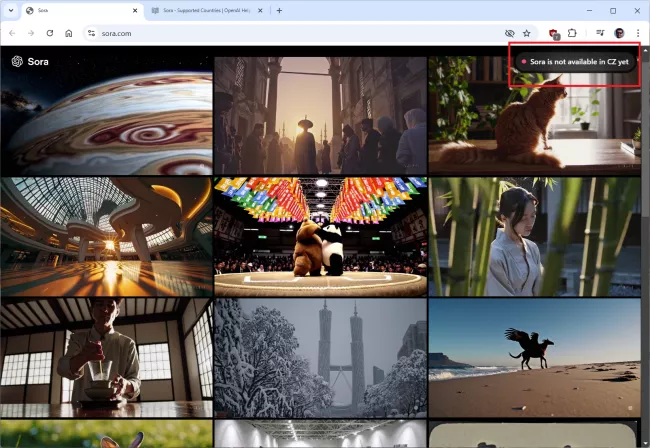Reload the current page
Screen dimensions: 650x448
49,33
